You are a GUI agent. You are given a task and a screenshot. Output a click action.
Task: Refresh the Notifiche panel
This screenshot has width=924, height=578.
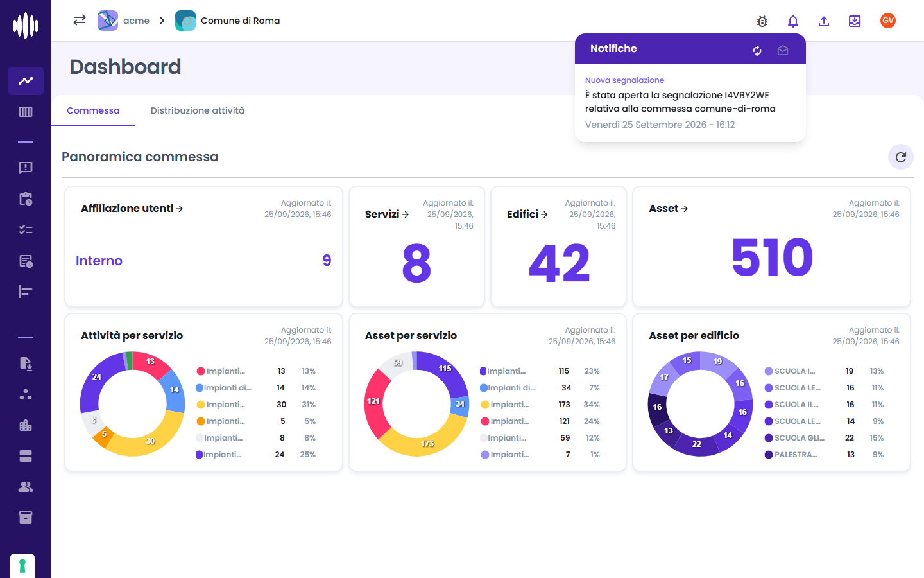(757, 50)
